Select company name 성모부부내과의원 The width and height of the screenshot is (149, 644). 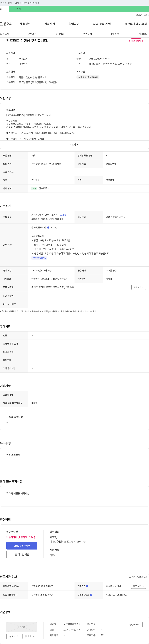[72, 624]
